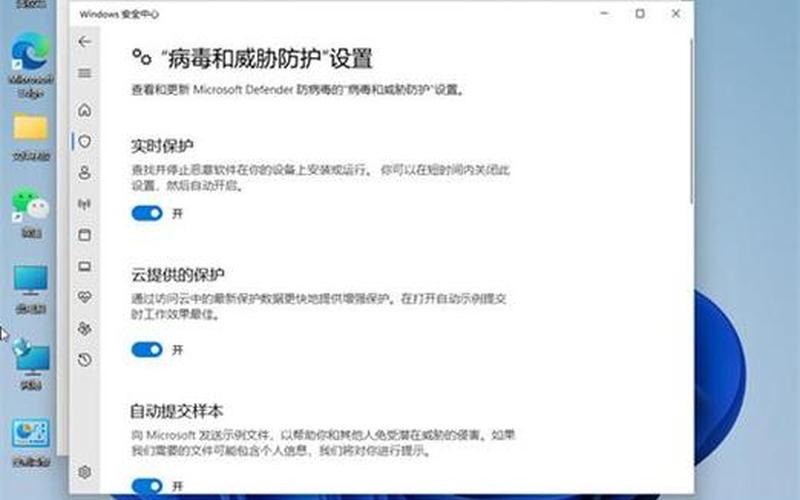The height and width of the screenshot is (500, 800).
Task: Maximize the Windows 安全中心 window
Action: pos(640,14)
